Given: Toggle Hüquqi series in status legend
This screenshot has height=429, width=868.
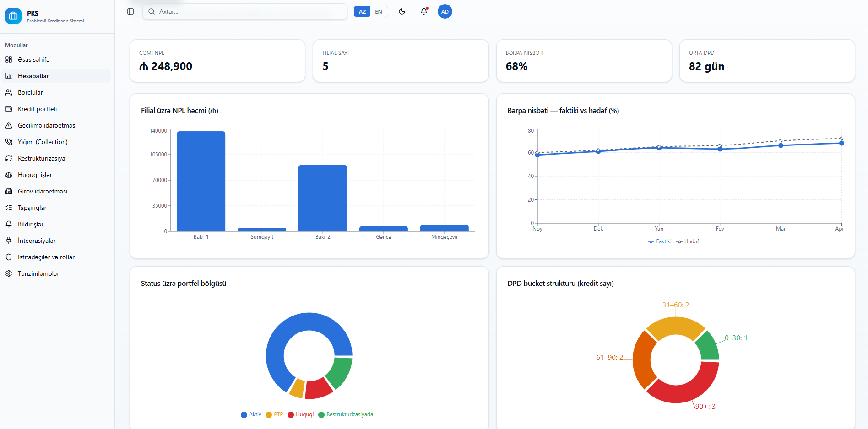Looking at the screenshot, I should tap(301, 414).
